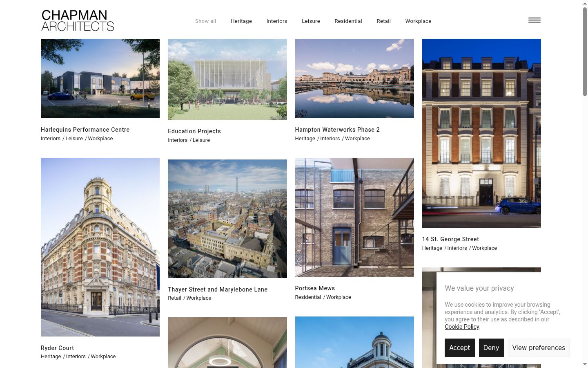The image size is (588, 368).
Task: Click 'Retail / Workplace' tags under Thayer Street
Action: (189, 298)
